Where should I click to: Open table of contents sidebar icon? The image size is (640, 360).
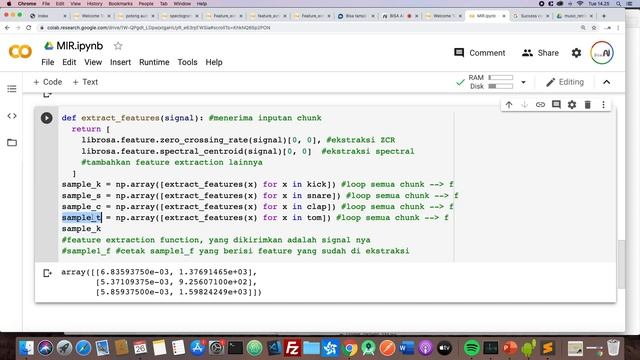pyautogui.click(x=12, y=89)
